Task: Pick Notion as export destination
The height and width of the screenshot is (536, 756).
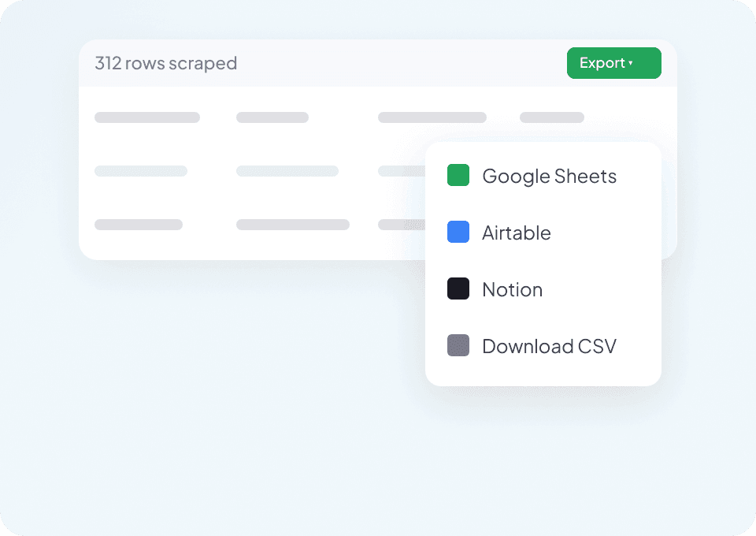Action: (543, 289)
